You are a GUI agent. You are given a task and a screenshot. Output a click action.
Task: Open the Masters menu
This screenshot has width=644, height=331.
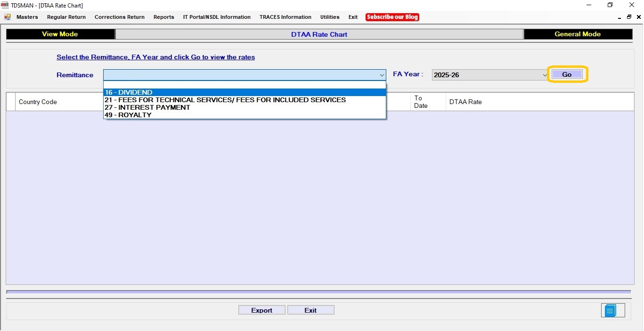[27, 17]
